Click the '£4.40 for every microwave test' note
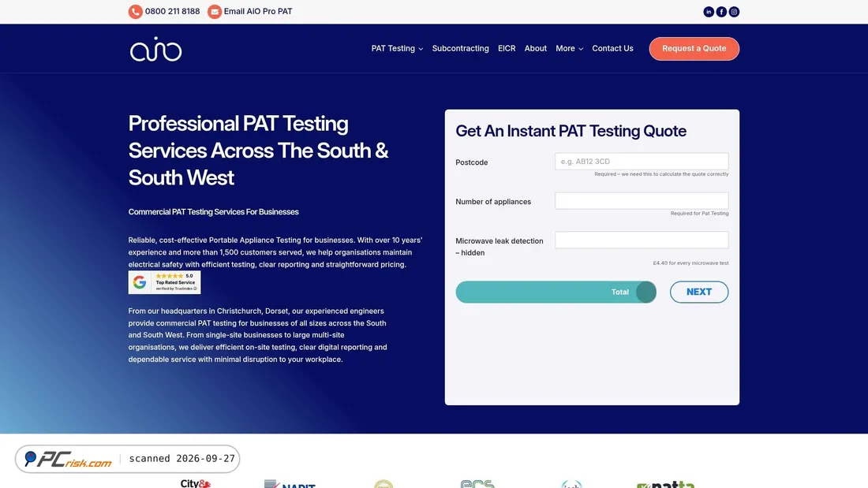The height and width of the screenshot is (488, 868). click(x=690, y=263)
